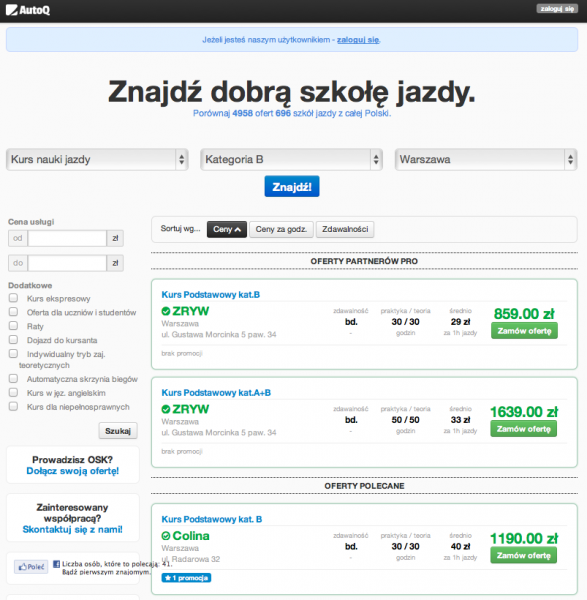Click the AutoQ logo in header
Screen dimensions: 587x600
tap(28, 10)
